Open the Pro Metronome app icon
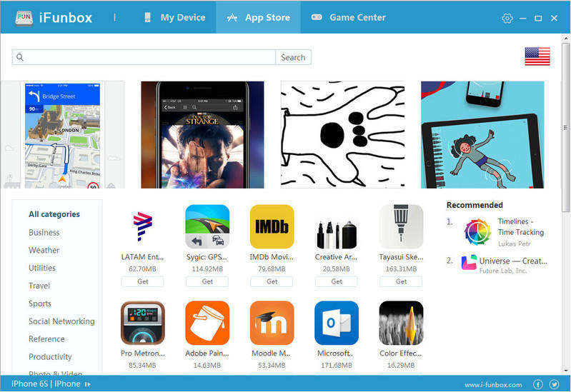The width and height of the screenshot is (571, 392). (x=142, y=323)
